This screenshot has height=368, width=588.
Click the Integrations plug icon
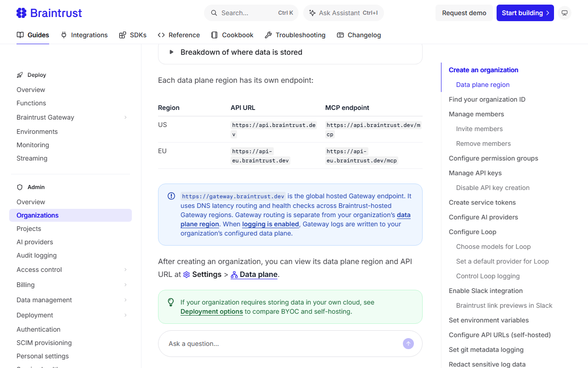(x=64, y=35)
